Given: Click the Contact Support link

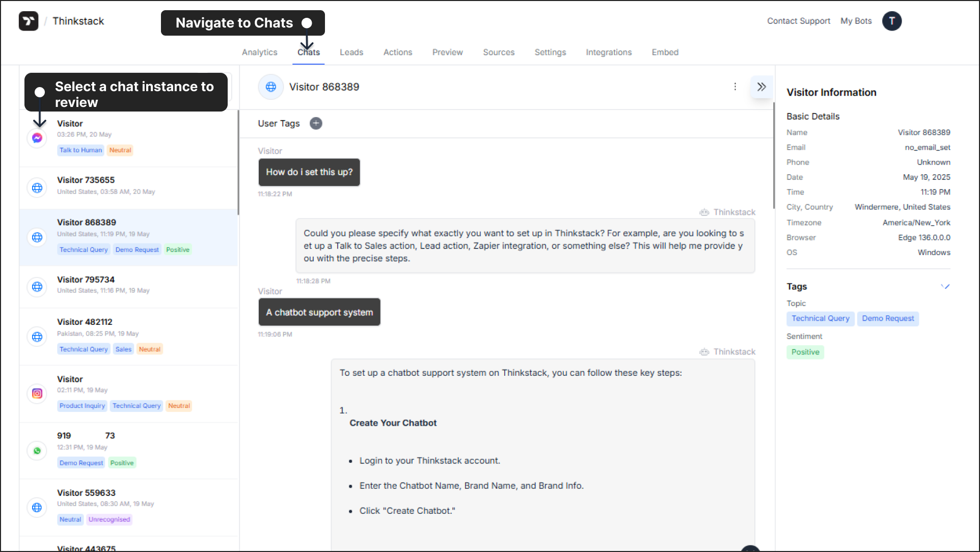Looking at the screenshot, I should pos(799,21).
